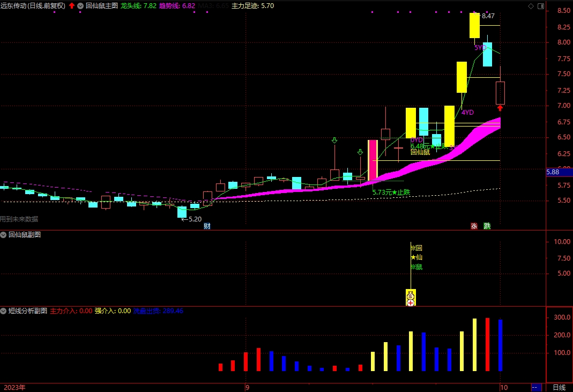
Task: Click the month 10 marker on the time axis
Action: click(x=504, y=388)
